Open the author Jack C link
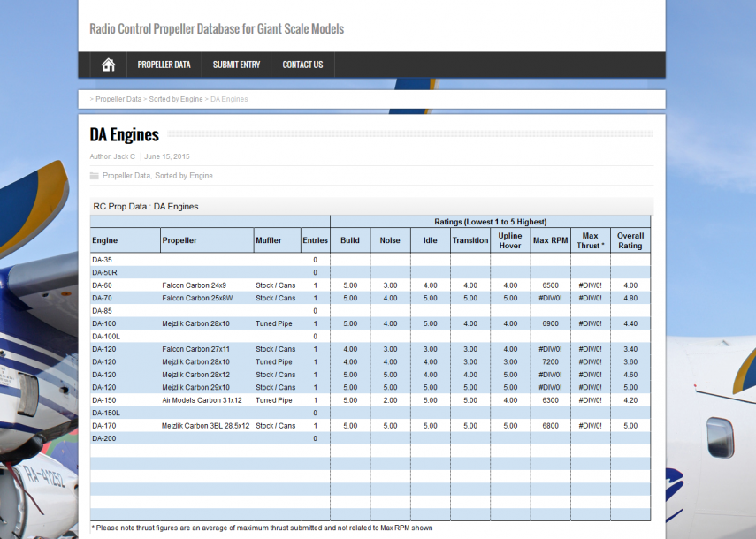 point(125,156)
